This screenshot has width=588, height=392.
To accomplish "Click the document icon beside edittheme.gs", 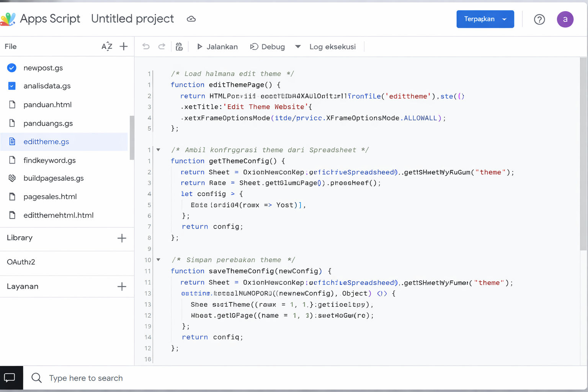I will pos(12,141).
